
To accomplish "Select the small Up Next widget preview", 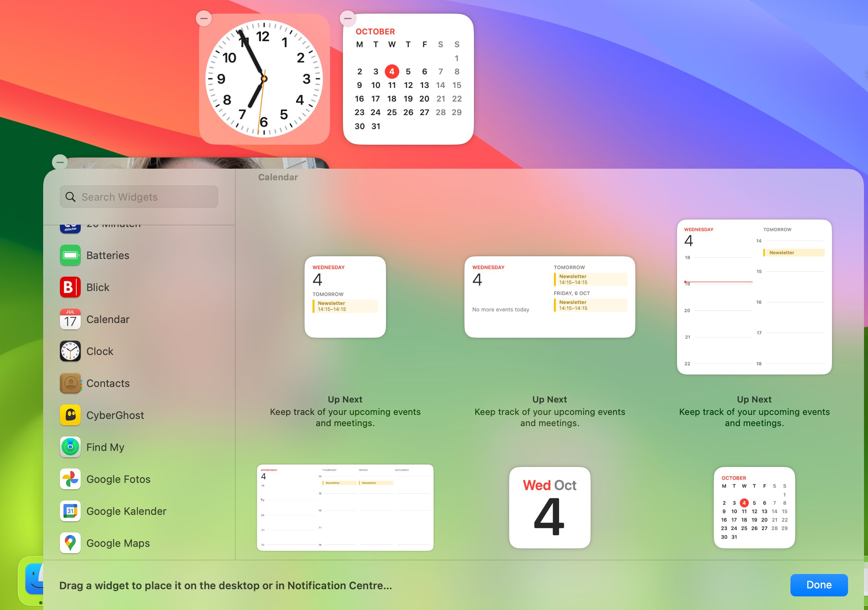I will point(345,297).
